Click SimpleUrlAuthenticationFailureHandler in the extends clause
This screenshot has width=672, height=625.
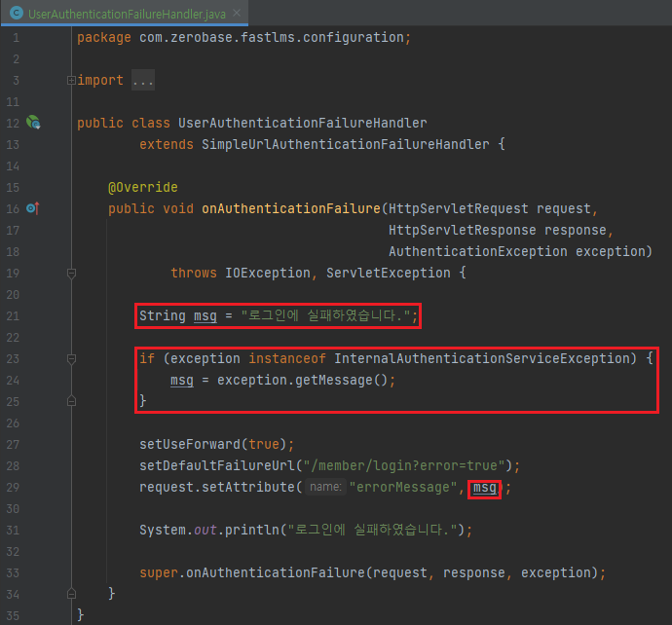click(x=346, y=145)
